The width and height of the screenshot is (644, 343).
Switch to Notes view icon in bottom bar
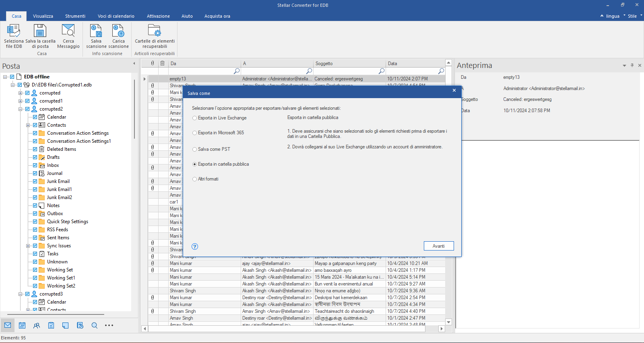66,325
